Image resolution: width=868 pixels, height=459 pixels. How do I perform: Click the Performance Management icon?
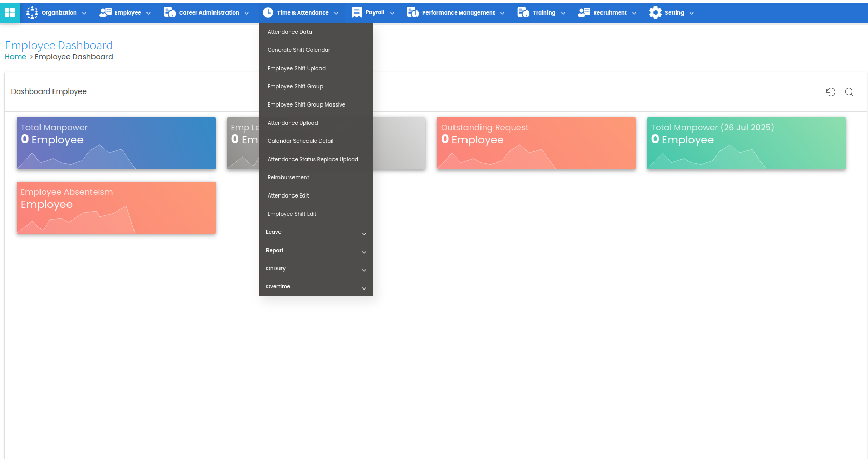click(x=413, y=12)
